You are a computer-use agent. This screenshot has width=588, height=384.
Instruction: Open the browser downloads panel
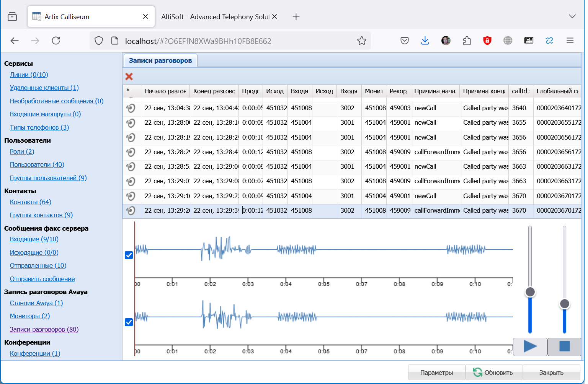pos(425,41)
